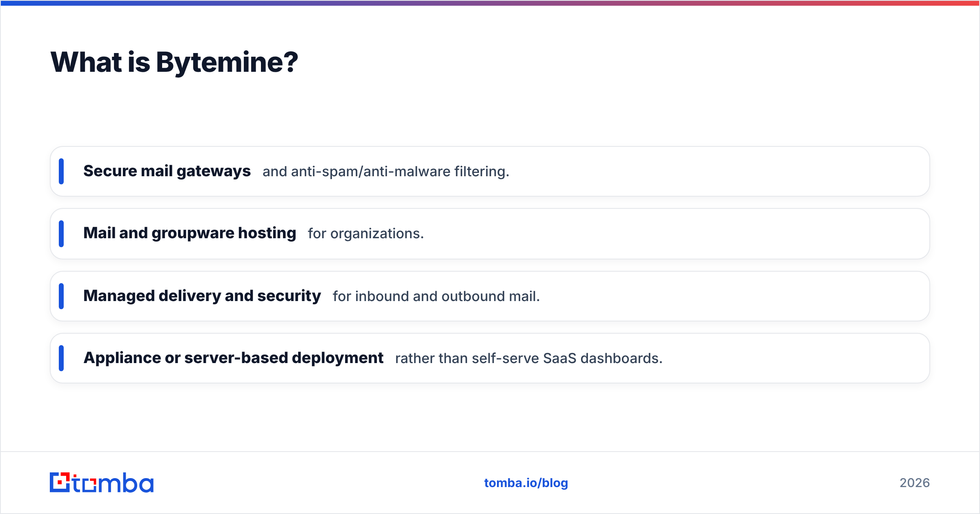Viewport: 980px width, 514px height.
Task: Click the 'for organizations.' text
Action: [366, 233]
